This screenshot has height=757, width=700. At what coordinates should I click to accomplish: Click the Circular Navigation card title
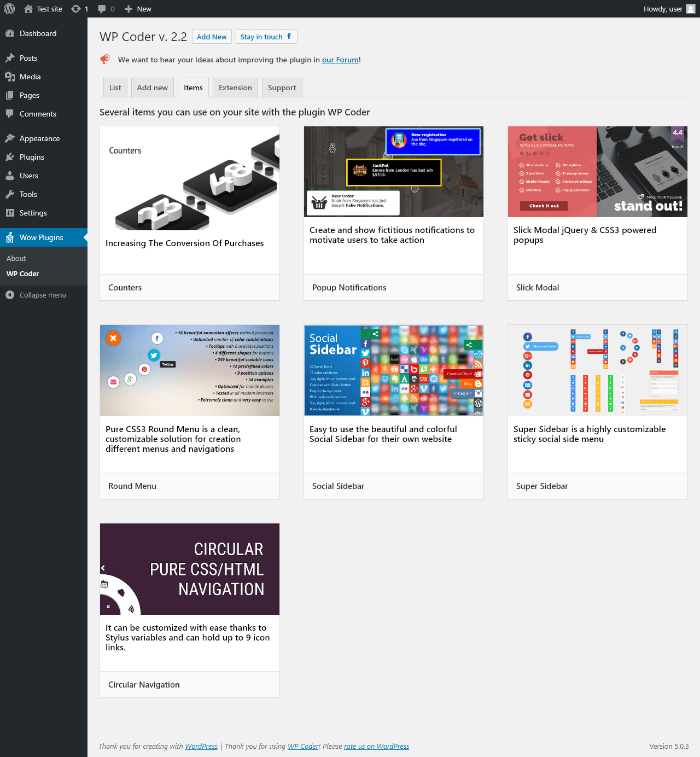click(144, 685)
